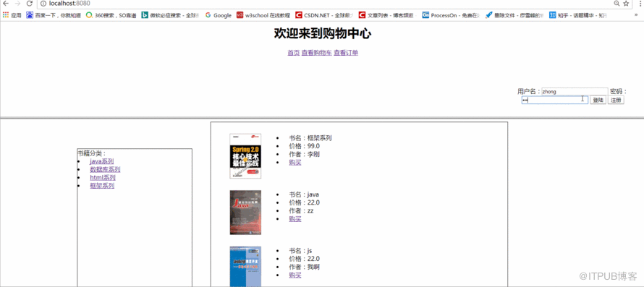This screenshot has width=644, height=287.
Task: Click 购买 for the java book
Action: (295, 219)
